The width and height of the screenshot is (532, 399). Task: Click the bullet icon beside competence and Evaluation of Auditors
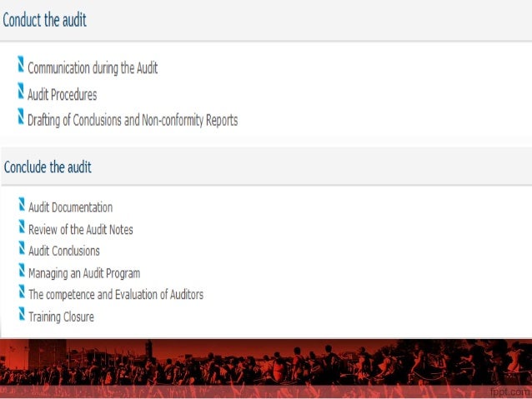click(21, 292)
